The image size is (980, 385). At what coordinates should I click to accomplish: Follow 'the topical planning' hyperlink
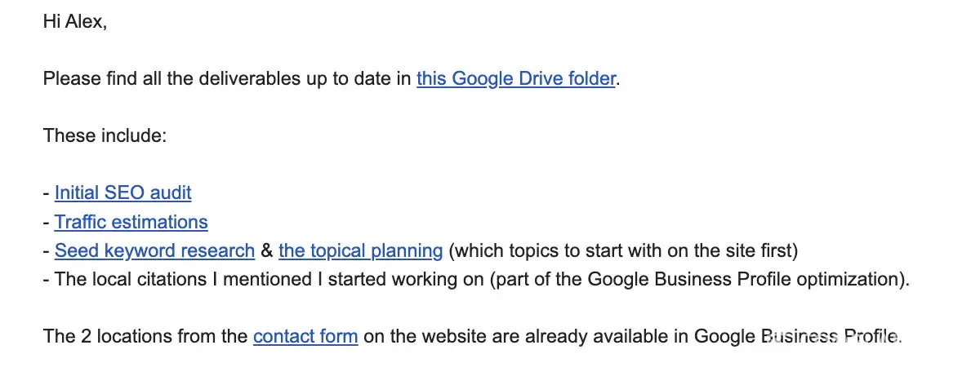click(x=360, y=250)
